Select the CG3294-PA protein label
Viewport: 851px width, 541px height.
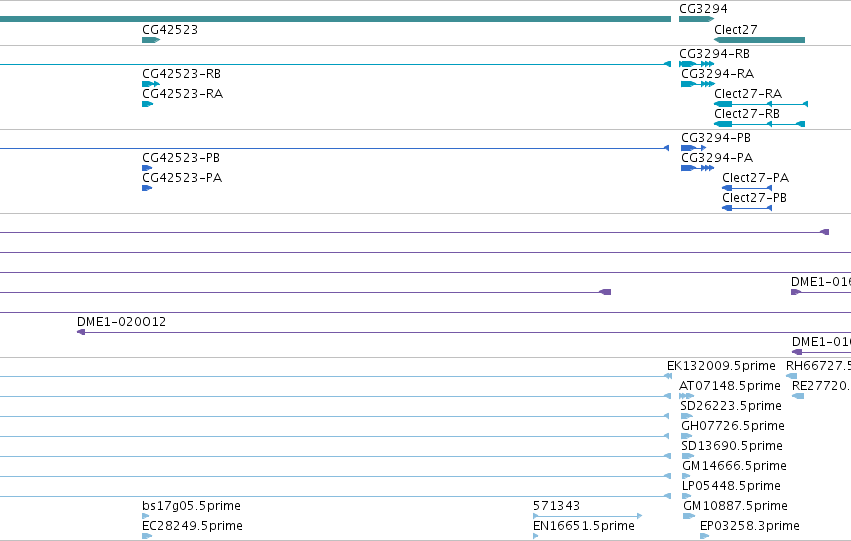point(717,158)
